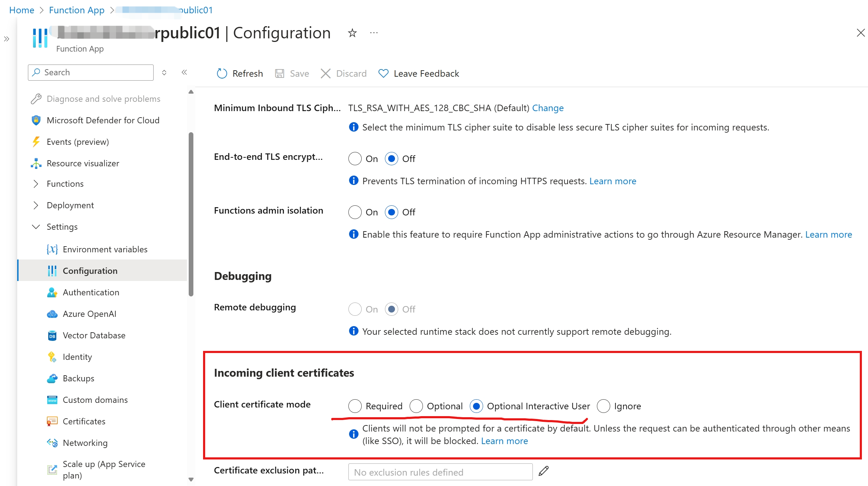This screenshot has height=486, width=868.
Task: Click Change link for TLS cipher suite
Action: 548,108
